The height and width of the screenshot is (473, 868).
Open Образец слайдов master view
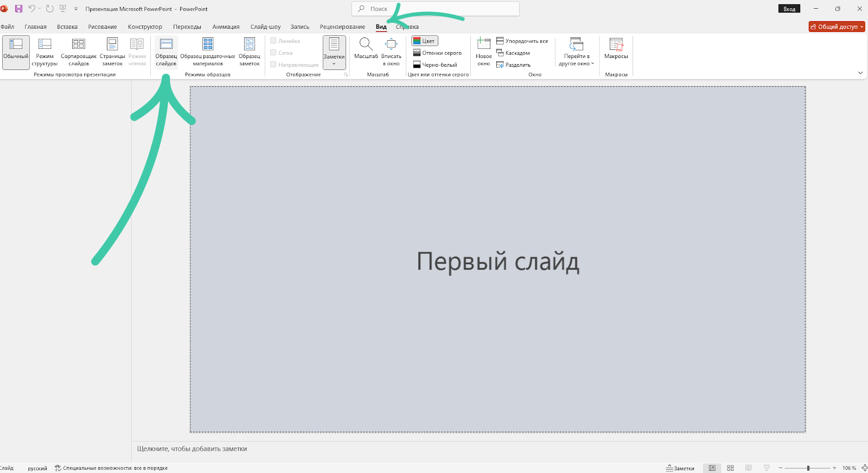pyautogui.click(x=166, y=53)
